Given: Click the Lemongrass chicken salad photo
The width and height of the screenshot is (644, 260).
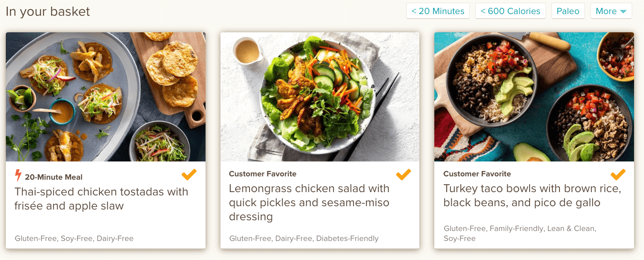Looking at the screenshot, I should pyautogui.click(x=320, y=96).
